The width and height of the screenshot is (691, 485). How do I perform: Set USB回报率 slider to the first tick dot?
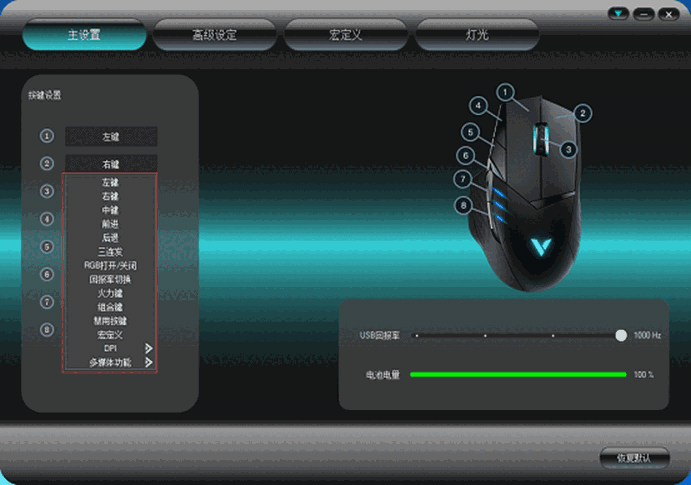point(417,336)
